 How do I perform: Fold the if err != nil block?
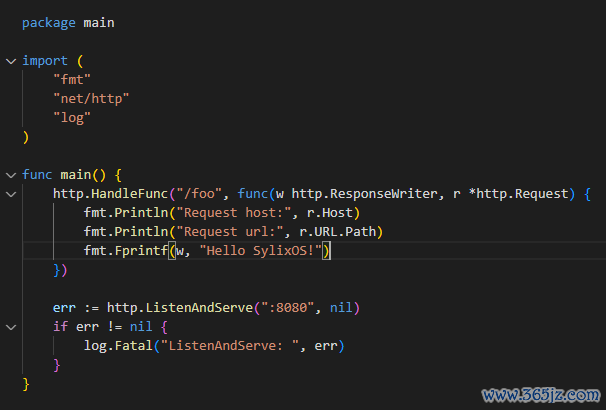[x=10, y=327]
